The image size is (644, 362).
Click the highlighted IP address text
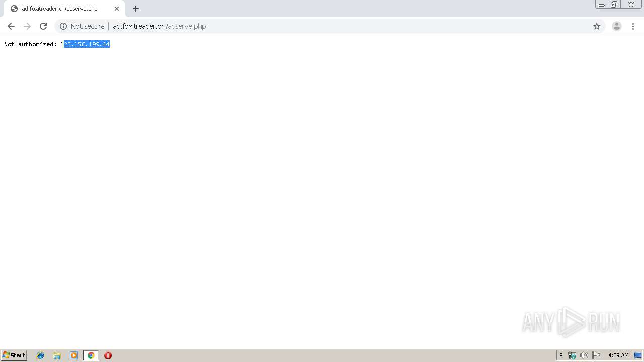87,44
